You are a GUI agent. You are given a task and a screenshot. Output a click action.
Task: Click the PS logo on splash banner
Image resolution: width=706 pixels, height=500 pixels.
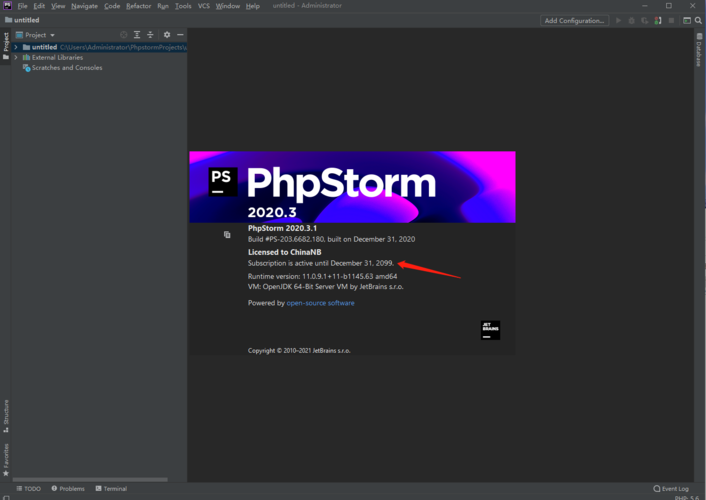[223, 182]
